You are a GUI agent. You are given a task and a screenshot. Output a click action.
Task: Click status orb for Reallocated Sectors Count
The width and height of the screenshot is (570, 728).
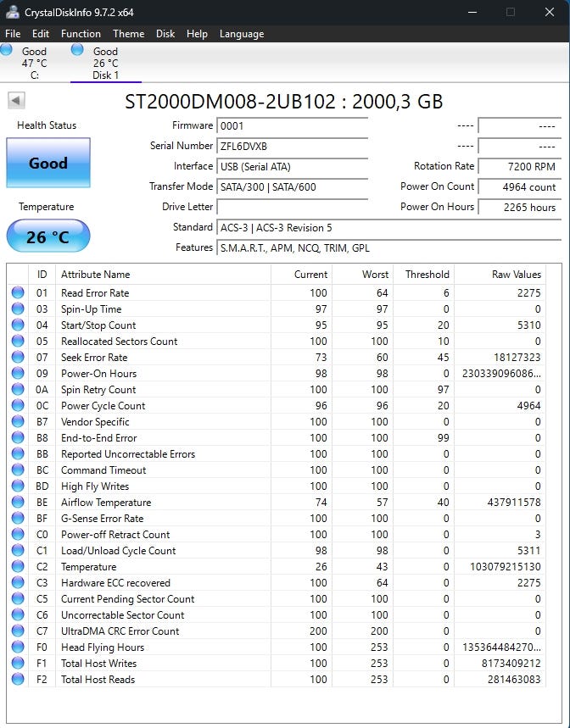(x=18, y=341)
